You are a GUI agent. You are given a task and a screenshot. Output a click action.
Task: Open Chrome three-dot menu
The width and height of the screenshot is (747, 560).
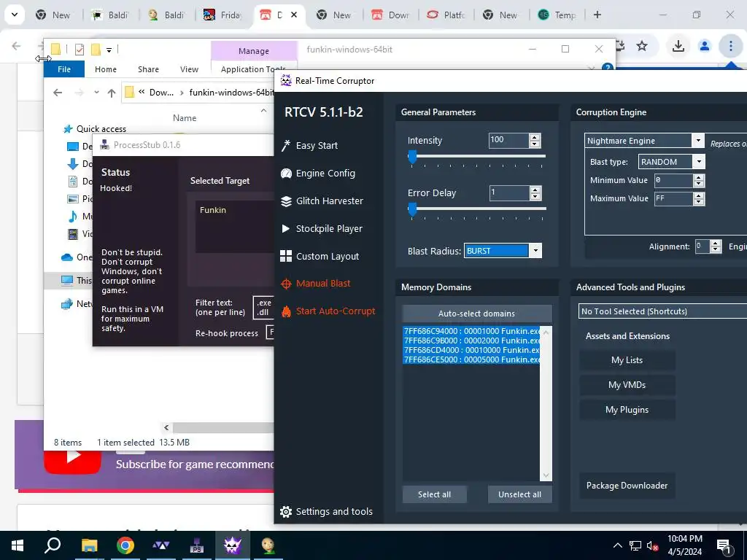(731, 46)
